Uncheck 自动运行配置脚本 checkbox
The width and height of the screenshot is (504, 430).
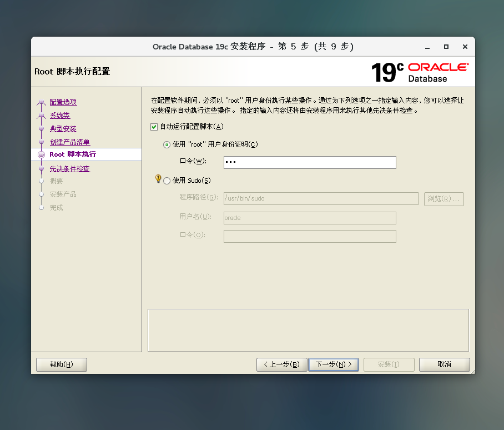(153, 127)
